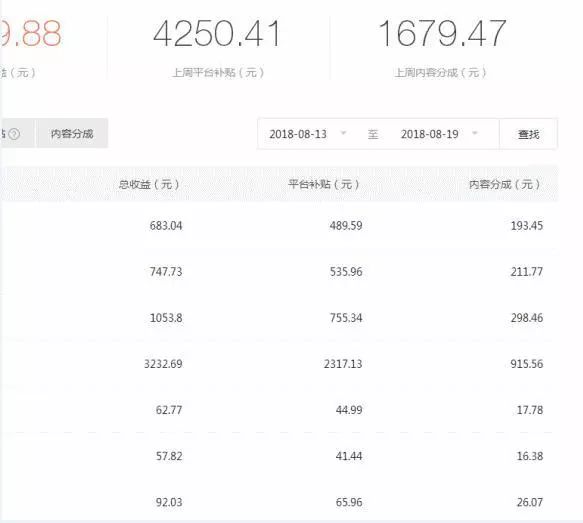583x523 pixels.
Task: Click platform subsidy cell 535.96
Action: pyautogui.click(x=346, y=272)
